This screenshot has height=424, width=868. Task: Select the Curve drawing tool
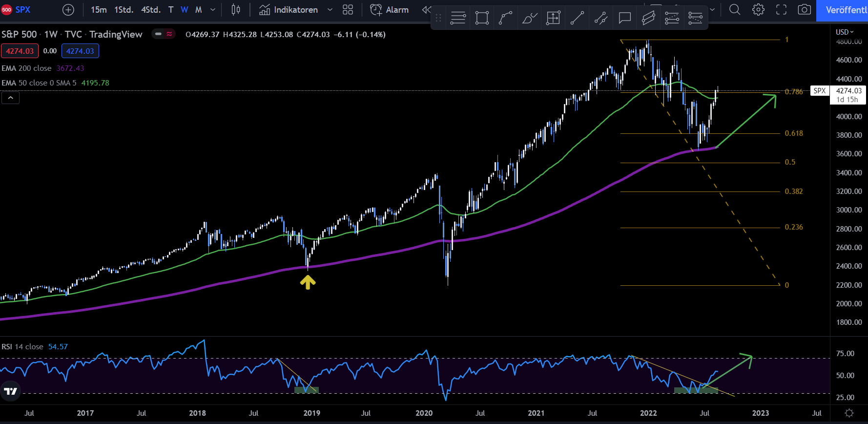tap(505, 18)
